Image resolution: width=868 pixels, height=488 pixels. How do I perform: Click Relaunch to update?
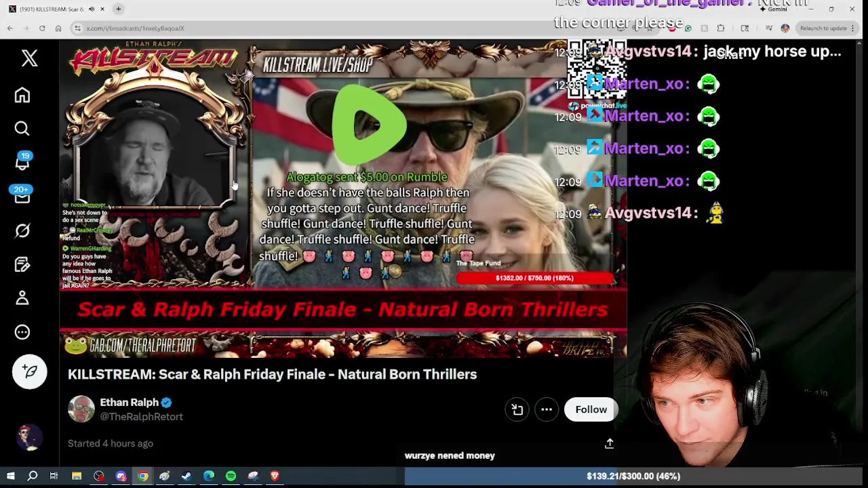[823, 28]
